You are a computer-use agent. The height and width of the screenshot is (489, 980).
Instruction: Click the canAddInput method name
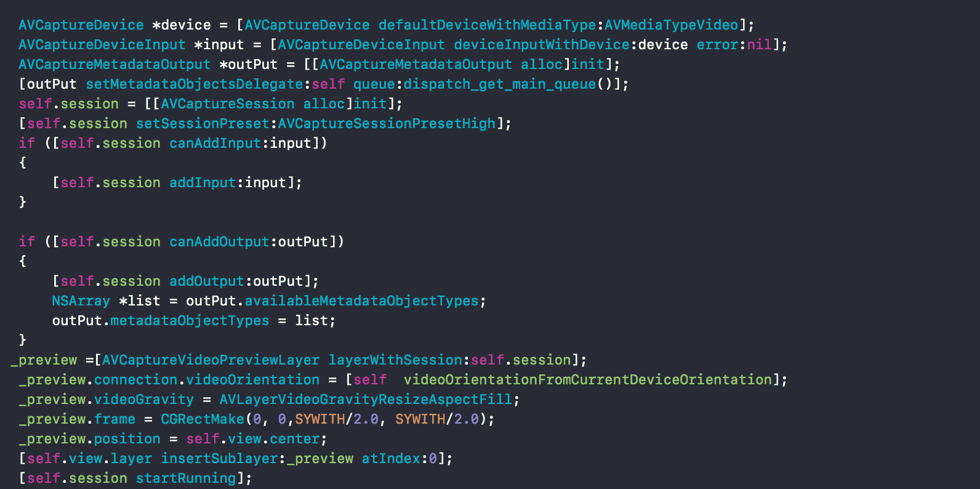pos(215,143)
